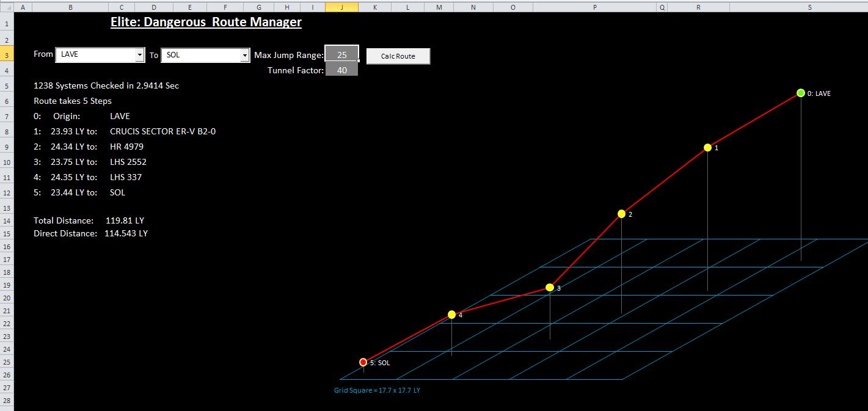This screenshot has width=868, height=411.
Task: Click yellow waypoint node 2 on chart
Action: (x=621, y=214)
